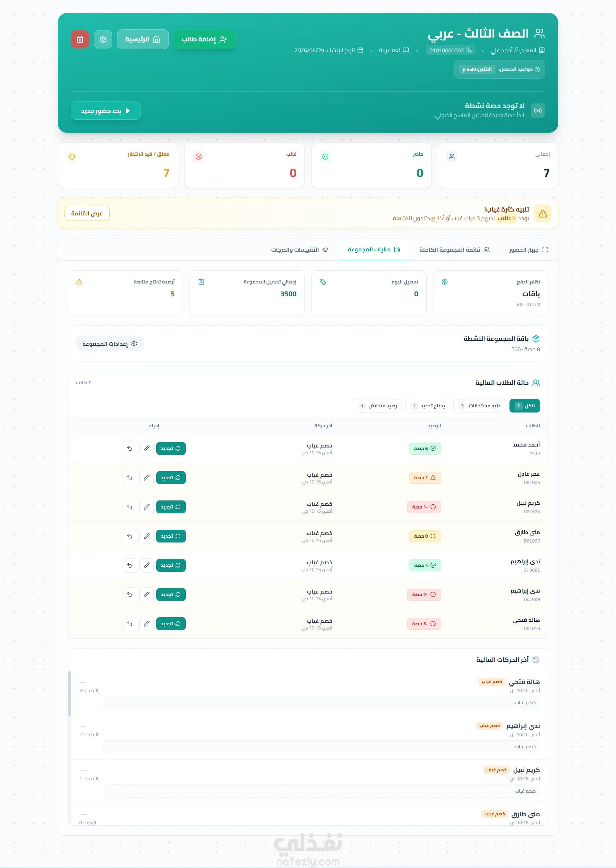Click balance badge 1 حصة for عمر عادل
Image resolution: width=616 pixels, height=868 pixels.
(425, 478)
